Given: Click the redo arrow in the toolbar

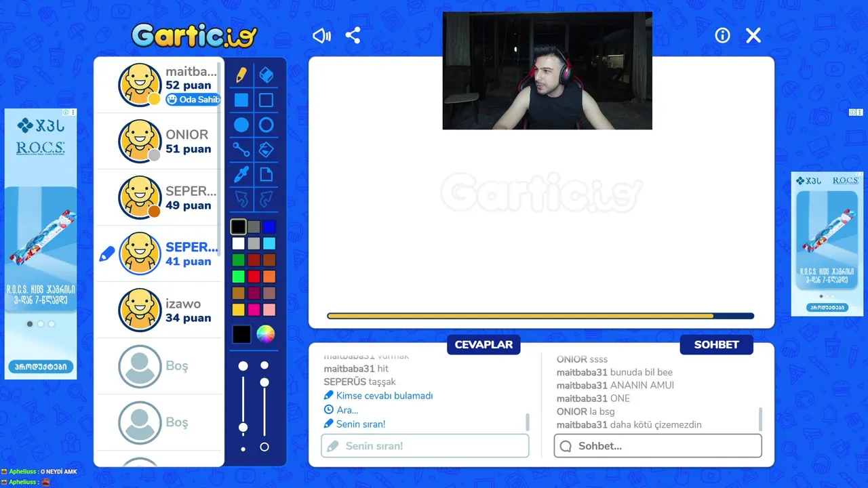Looking at the screenshot, I should 267,199.
